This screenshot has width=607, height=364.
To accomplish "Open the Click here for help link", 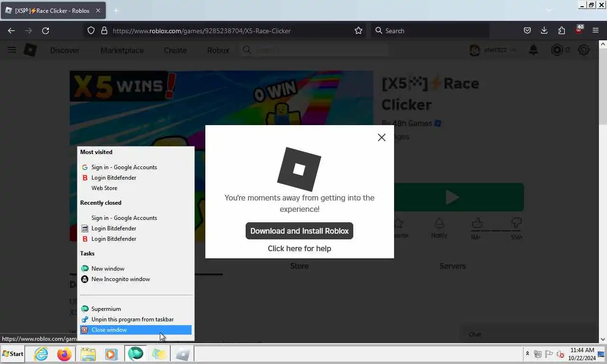I will [299, 248].
